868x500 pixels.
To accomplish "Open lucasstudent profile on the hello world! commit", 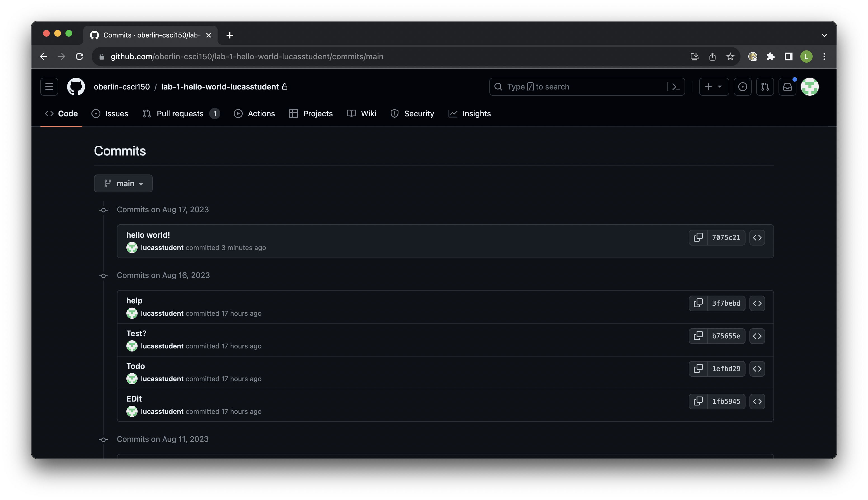I will click(x=162, y=247).
